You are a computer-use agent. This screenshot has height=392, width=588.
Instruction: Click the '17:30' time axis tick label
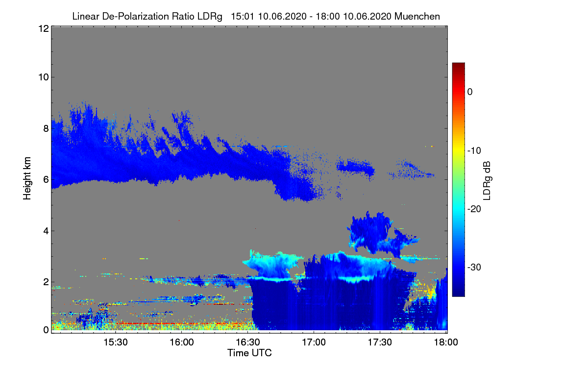coord(380,343)
